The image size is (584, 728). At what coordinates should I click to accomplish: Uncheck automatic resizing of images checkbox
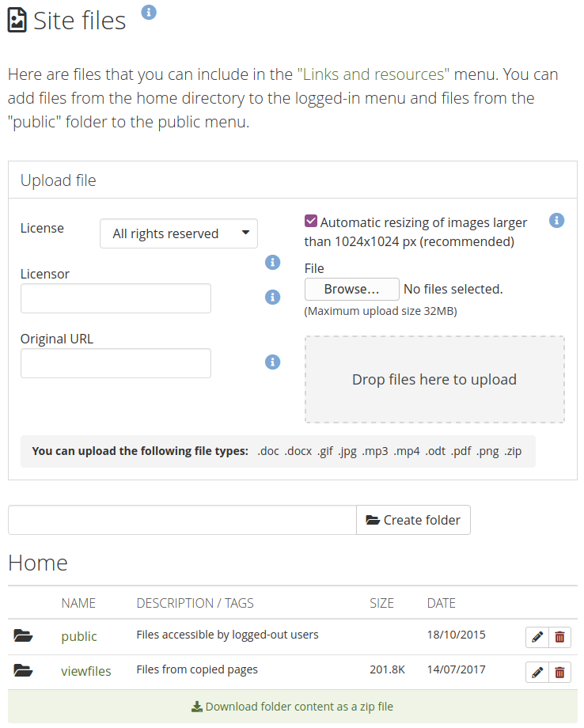[311, 222]
